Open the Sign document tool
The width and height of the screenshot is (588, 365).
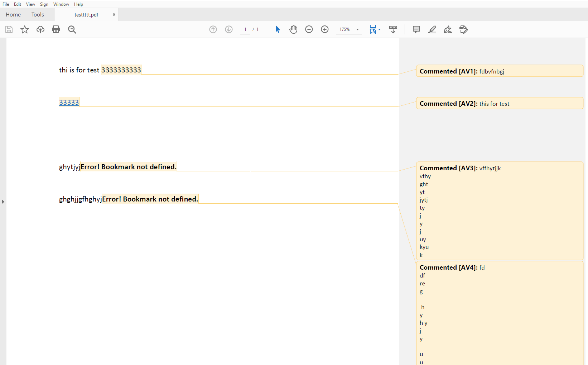[448, 29]
